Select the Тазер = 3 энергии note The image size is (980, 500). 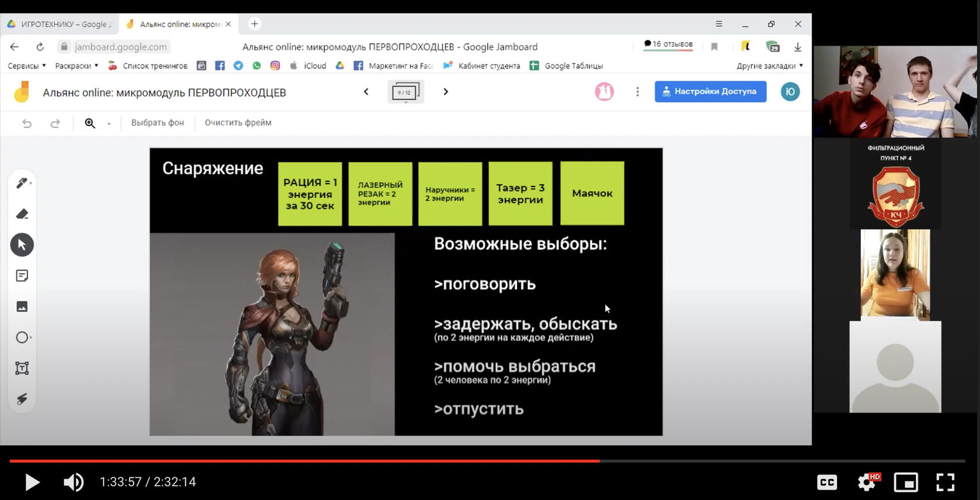point(520,193)
